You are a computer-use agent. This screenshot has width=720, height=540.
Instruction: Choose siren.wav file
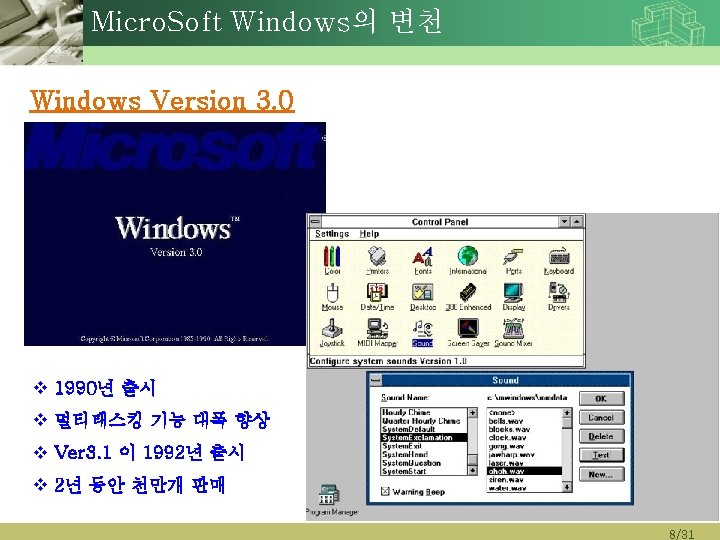524,479
